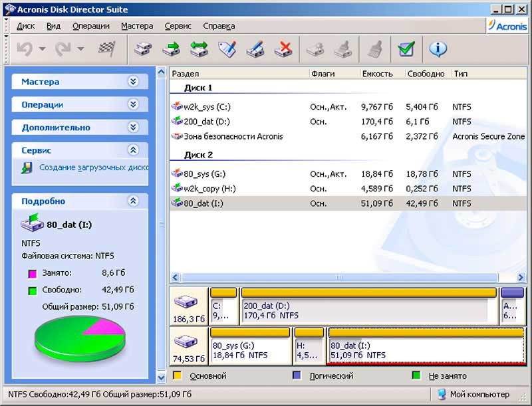Open the Redo history dropdown arrow

[x=80, y=49]
